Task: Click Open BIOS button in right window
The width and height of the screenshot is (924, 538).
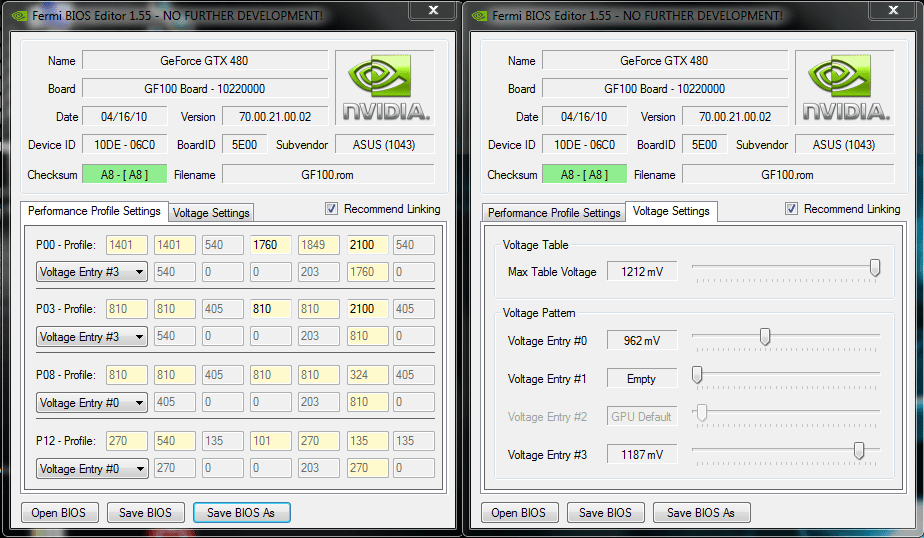Action: 519,513
